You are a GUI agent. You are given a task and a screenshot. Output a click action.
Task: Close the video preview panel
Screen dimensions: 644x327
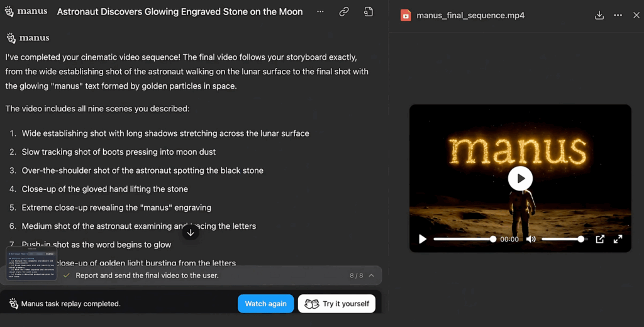pyautogui.click(x=636, y=15)
